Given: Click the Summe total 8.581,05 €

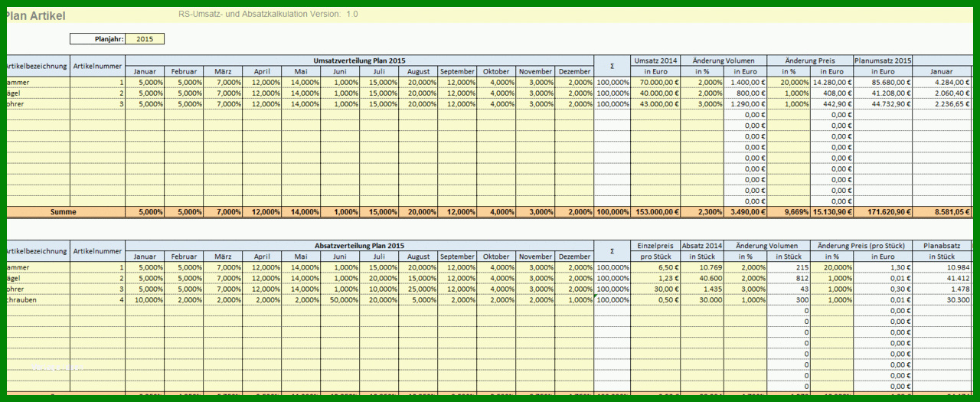Looking at the screenshot, I should 942,211.
